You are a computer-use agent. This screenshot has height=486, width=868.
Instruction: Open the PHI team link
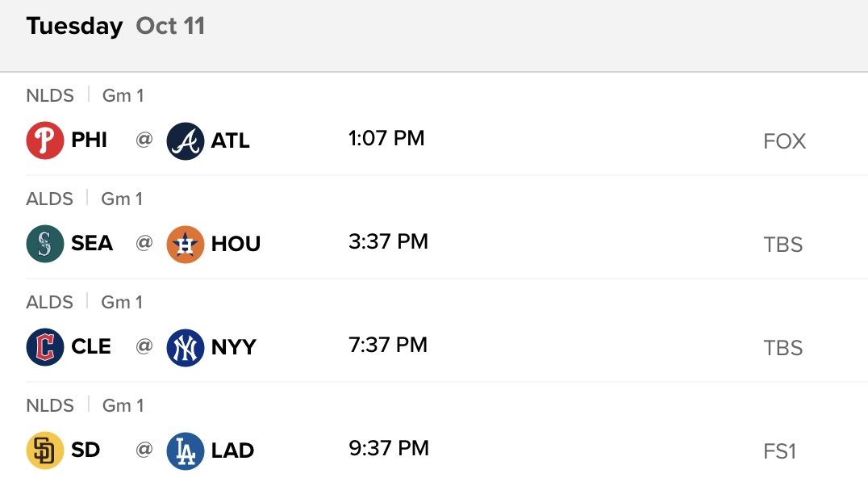point(89,140)
